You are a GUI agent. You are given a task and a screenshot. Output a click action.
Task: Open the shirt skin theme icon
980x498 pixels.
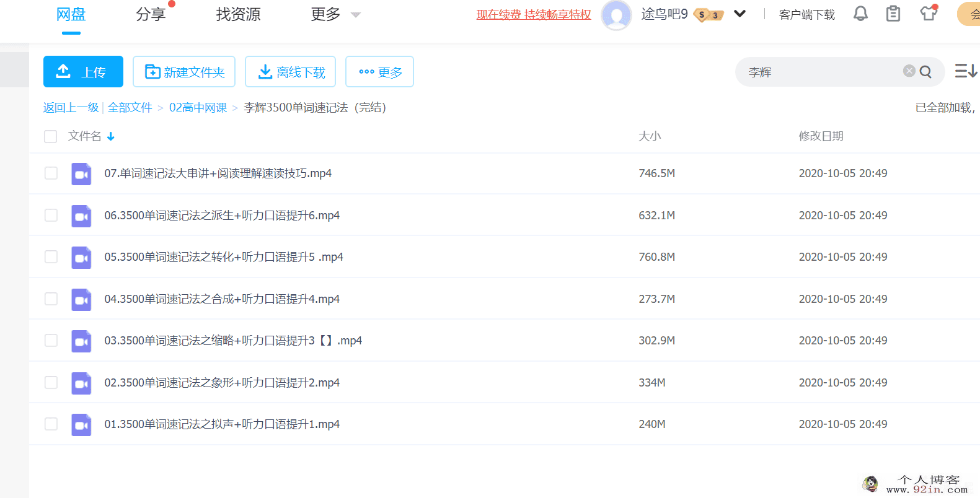coord(929,13)
